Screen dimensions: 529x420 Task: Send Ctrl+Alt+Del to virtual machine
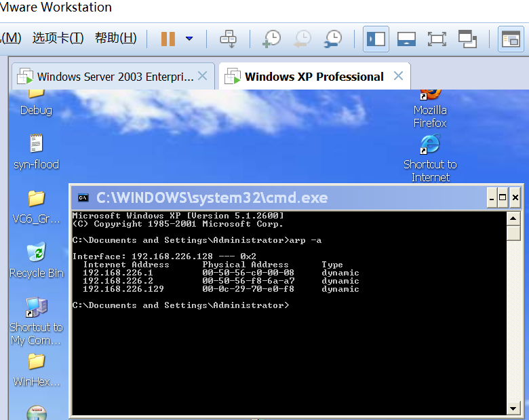tap(229, 39)
